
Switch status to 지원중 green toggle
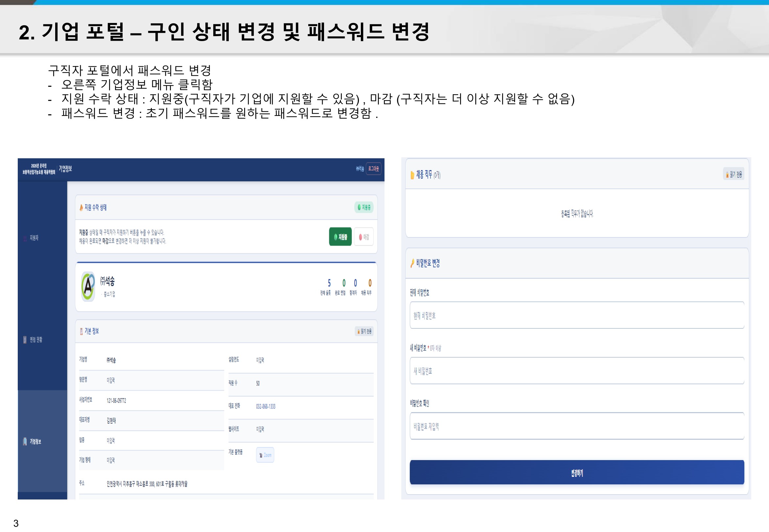tap(340, 237)
